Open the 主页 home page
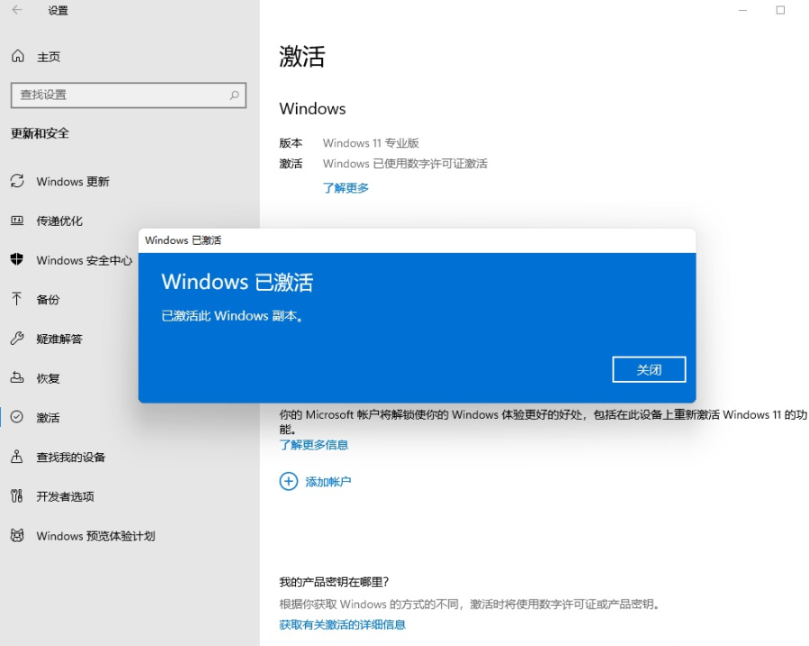809x646 pixels. pyautogui.click(x=48, y=57)
